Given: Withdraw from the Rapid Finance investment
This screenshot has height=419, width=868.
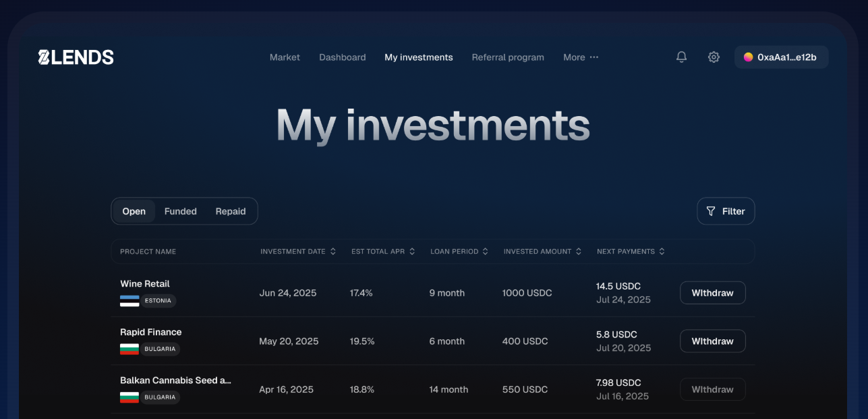Looking at the screenshot, I should pyautogui.click(x=712, y=341).
